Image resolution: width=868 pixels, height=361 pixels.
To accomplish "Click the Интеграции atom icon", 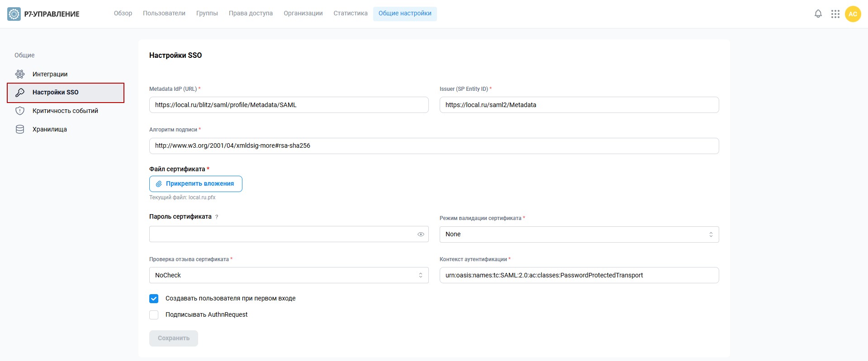I will [x=20, y=74].
